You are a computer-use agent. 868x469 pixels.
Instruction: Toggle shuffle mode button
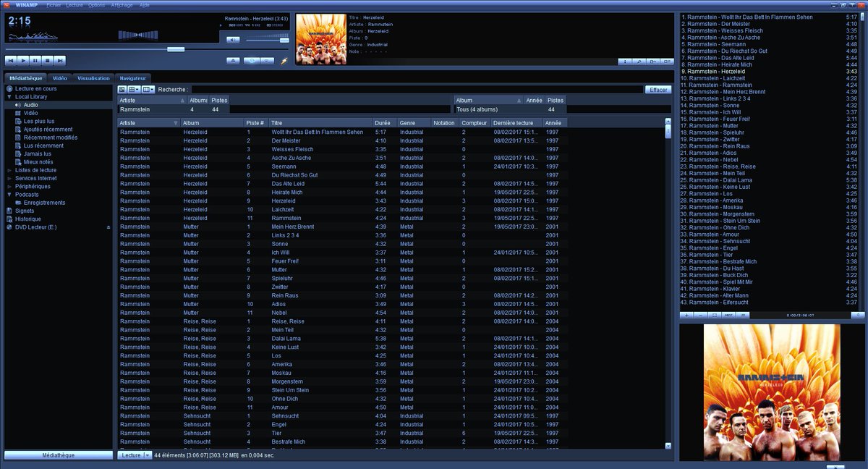coord(252,61)
